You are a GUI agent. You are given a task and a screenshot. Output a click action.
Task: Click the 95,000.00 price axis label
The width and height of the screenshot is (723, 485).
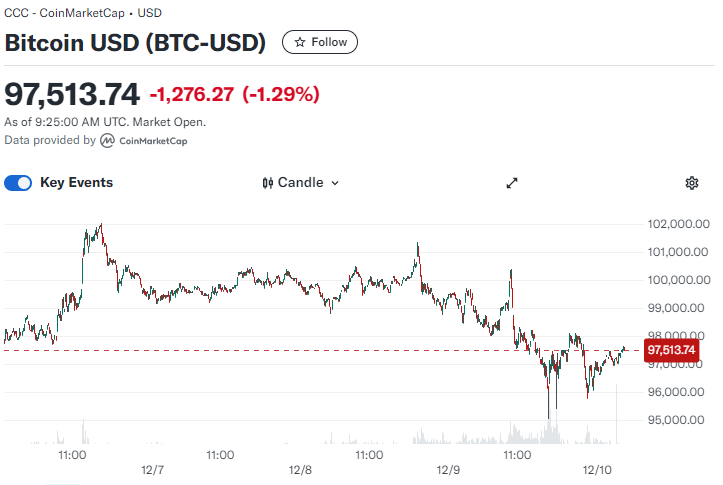click(x=676, y=420)
